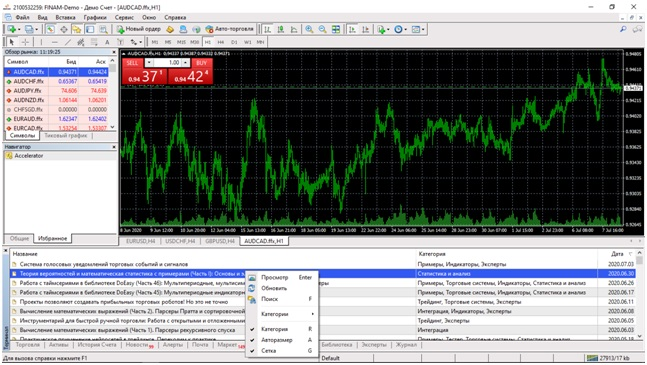Click the search magnifier icon top right
647x365 pixels.
tap(623, 29)
